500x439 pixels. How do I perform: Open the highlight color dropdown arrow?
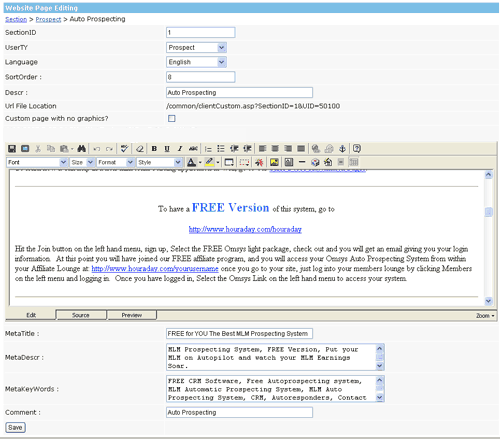(x=218, y=163)
